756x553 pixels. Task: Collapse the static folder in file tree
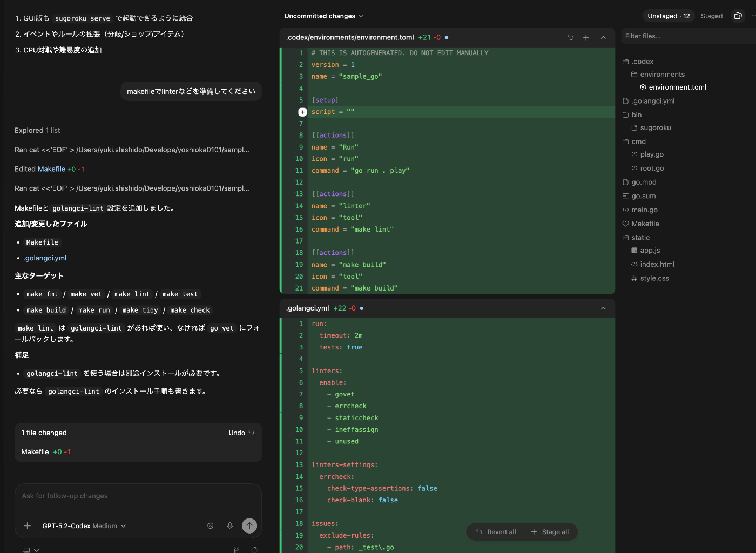point(636,238)
